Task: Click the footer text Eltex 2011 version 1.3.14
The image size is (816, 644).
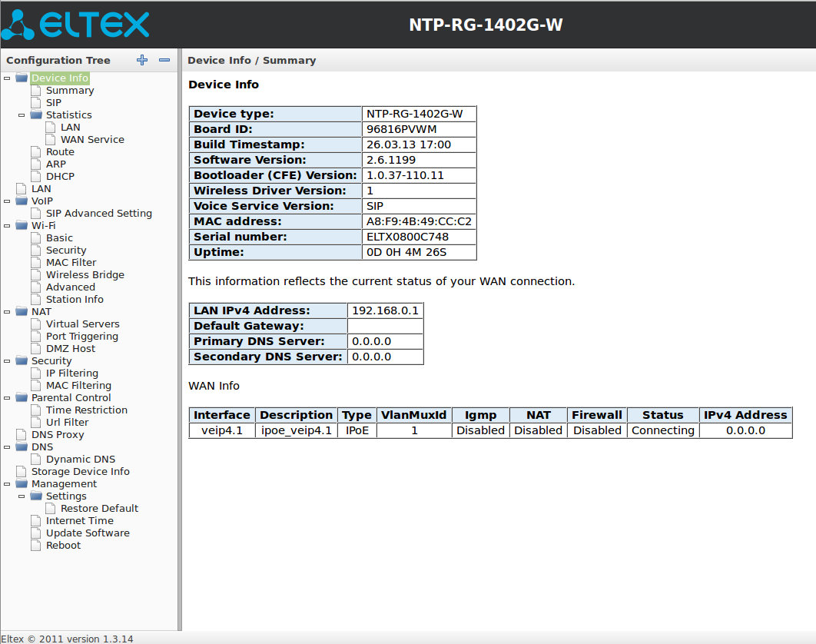Action: coord(67,639)
